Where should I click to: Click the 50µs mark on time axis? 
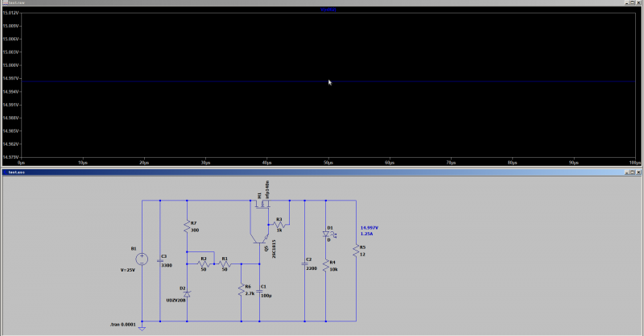pos(328,162)
